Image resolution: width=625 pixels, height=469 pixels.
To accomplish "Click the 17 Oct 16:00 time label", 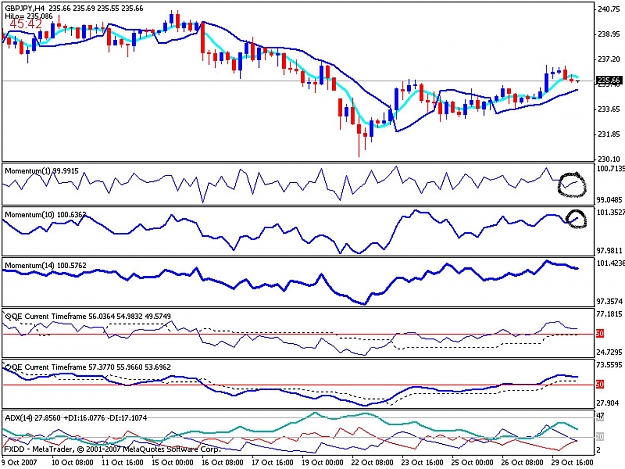I will 273,463.
